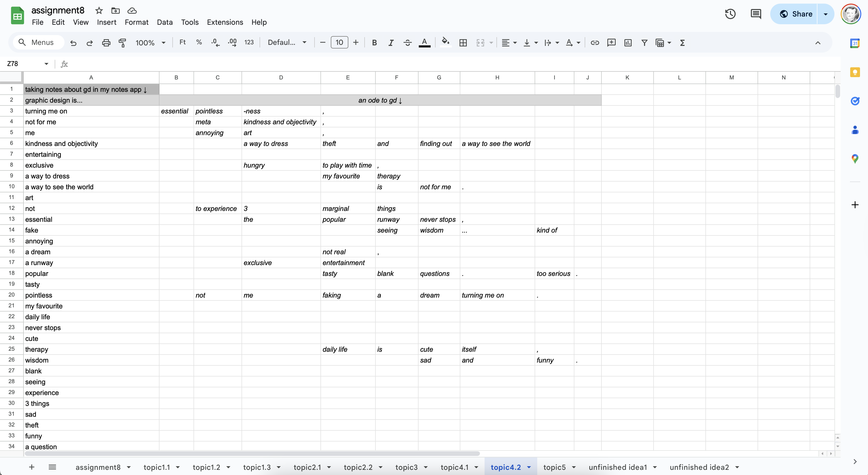Click the insert link icon
This screenshot has width=868, height=475.
pyautogui.click(x=595, y=43)
